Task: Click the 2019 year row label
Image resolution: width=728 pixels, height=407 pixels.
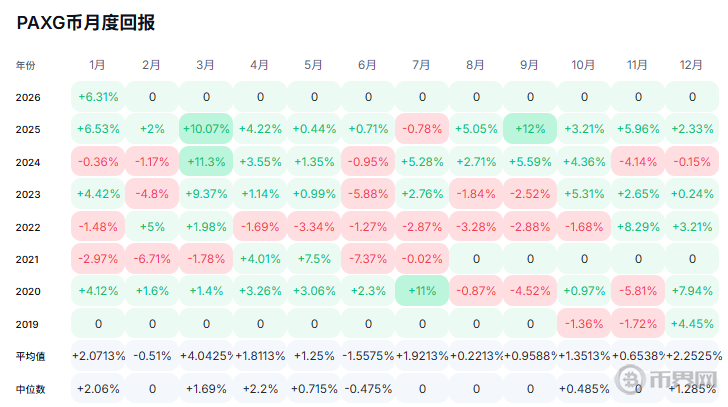Action: click(x=28, y=324)
